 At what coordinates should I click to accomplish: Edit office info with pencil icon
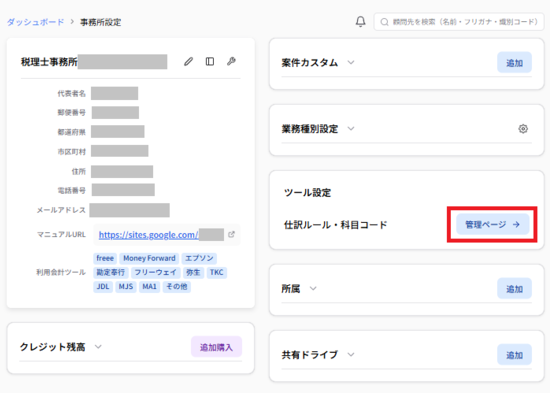click(x=188, y=62)
